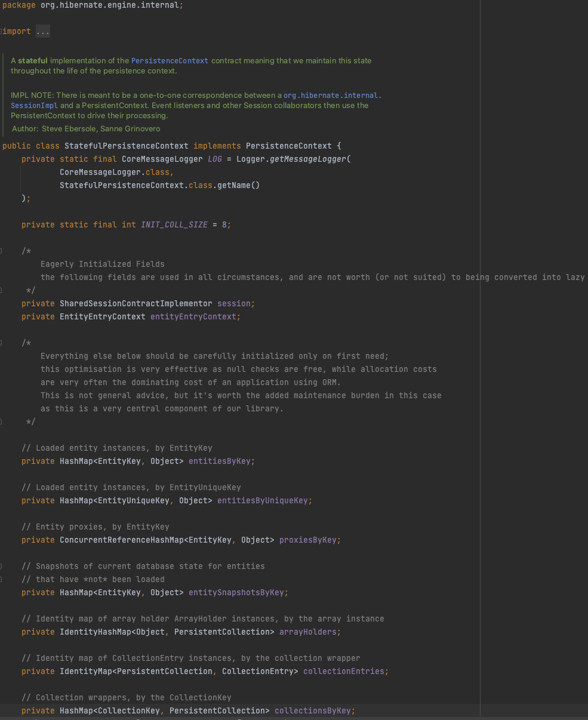Click the arrayHolders field name
Screen dimensions: 588x720
click(x=308, y=632)
